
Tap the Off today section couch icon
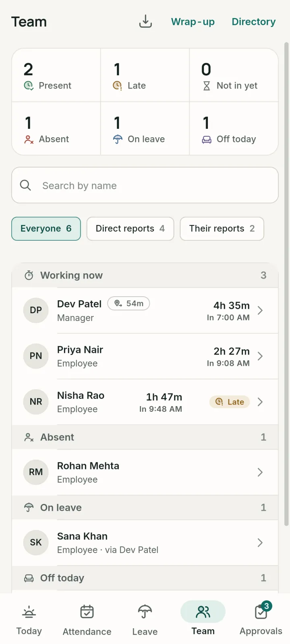coord(29,578)
